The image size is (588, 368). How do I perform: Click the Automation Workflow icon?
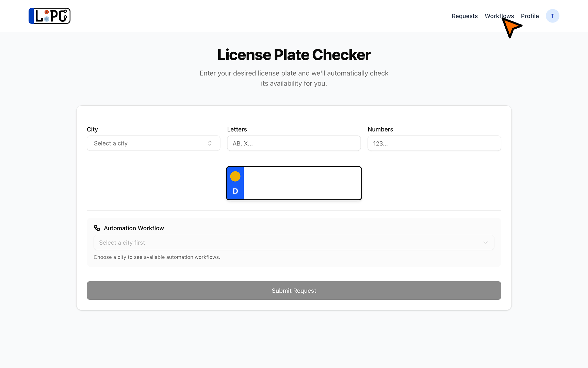[97, 228]
